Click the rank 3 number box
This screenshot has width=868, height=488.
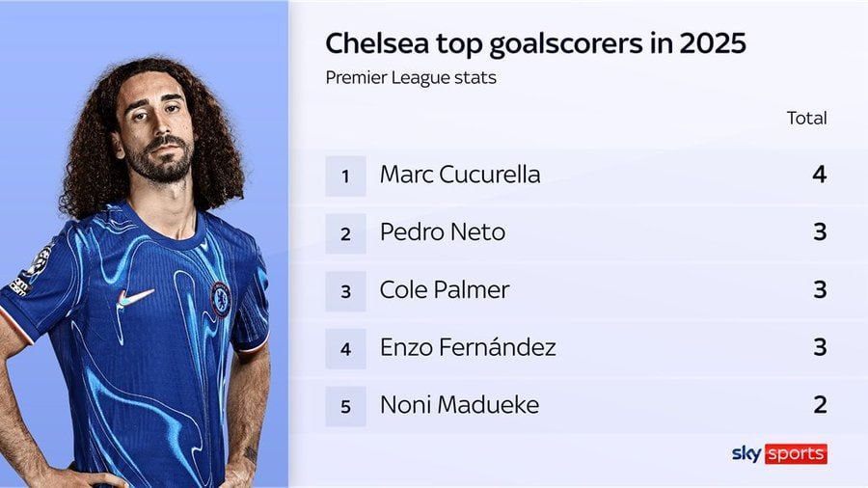(x=345, y=291)
